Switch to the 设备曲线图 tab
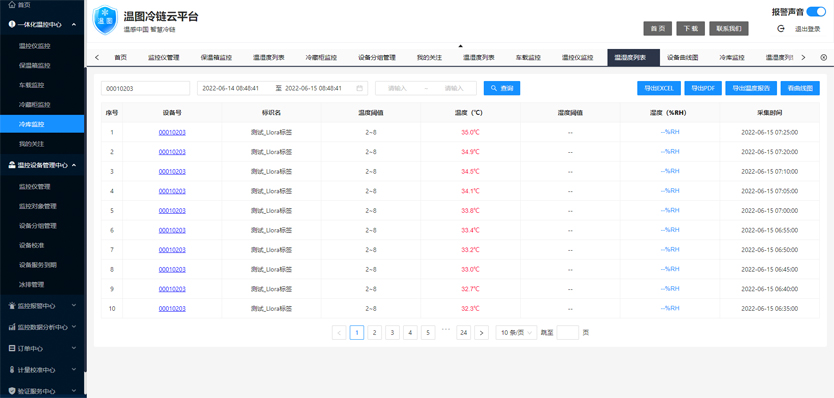The width and height of the screenshot is (834, 398). point(682,57)
